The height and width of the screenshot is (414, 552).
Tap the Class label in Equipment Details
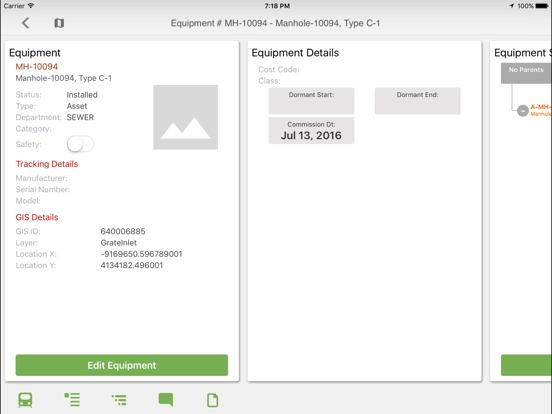(x=269, y=81)
